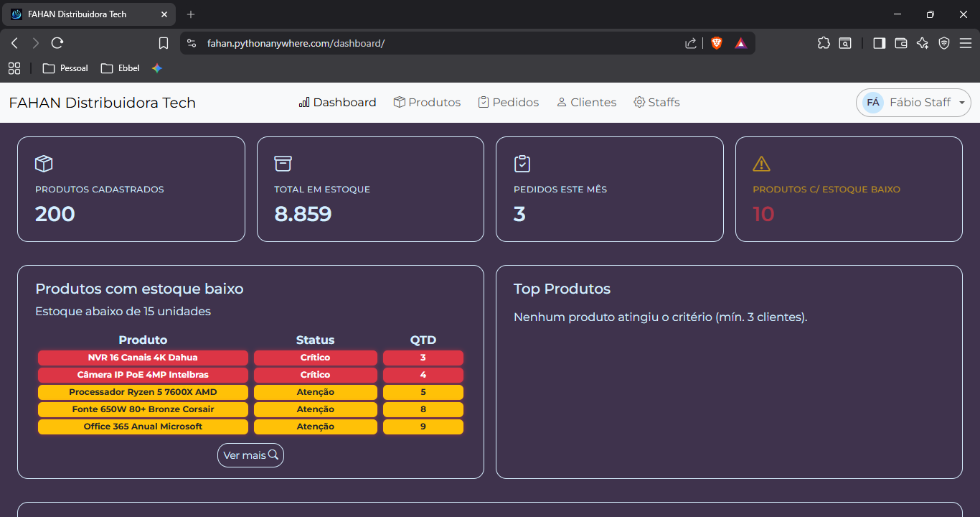Open the tab search icon in toolbar
The image size is (980, 517).
[845, 43]
